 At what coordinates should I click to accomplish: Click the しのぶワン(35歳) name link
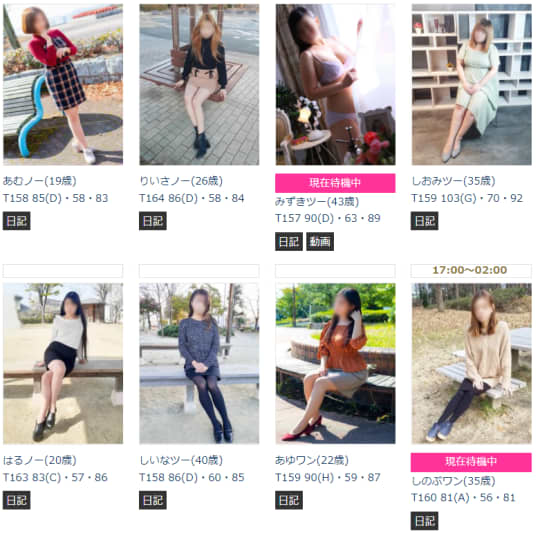[x=453, y=481]
